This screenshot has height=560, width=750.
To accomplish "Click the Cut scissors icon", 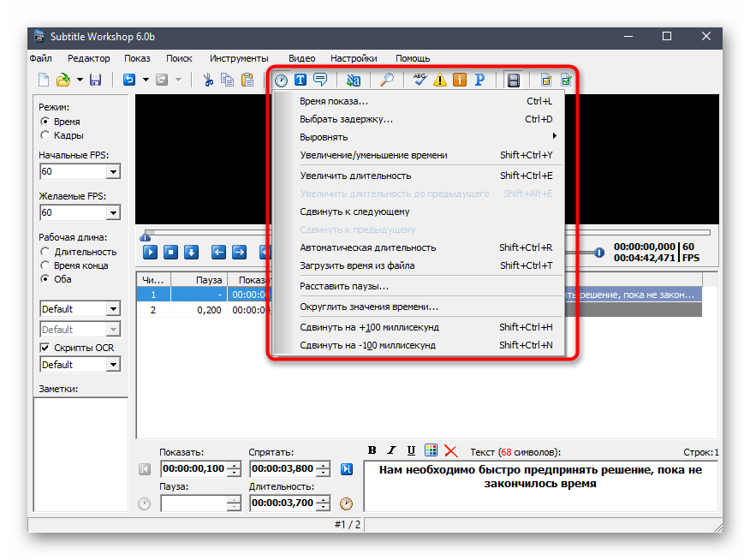I will 208,80.
